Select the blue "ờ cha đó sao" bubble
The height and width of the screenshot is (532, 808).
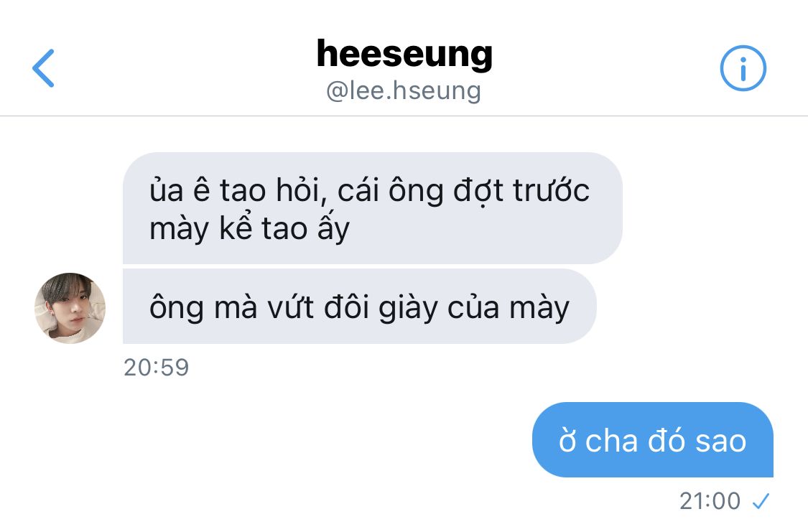652,440
